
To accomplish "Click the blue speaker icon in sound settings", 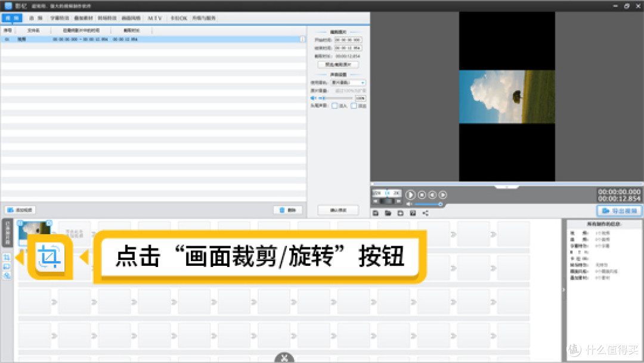I will tap(314, 98).
